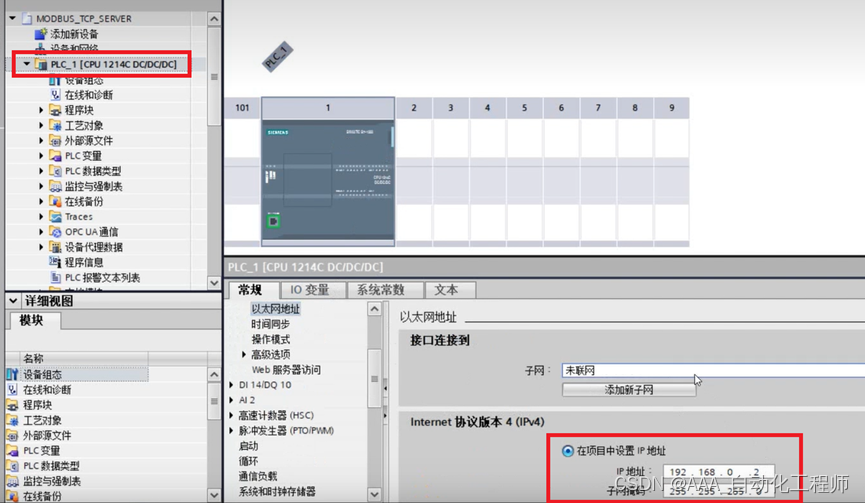Click the 在线和诊断 icon in project tree
Image resolution: width=865 pixels, height=503 pixels.
[55, 95]
